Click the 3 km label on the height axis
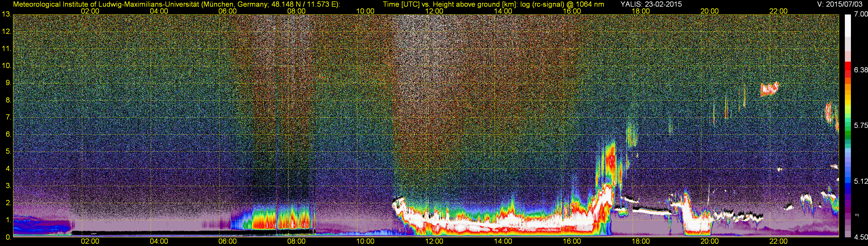Image resolution: width=868 pixels, height=246 pixels. click(x=8, y=186)
